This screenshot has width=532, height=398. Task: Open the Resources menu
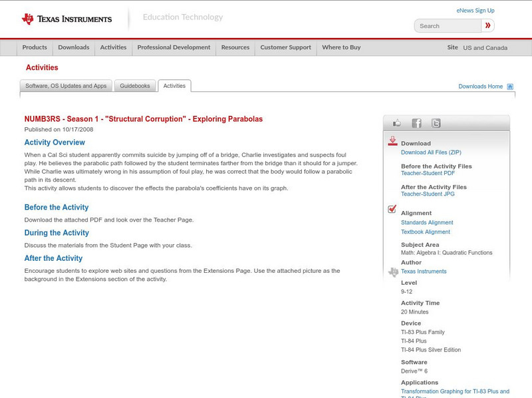(235, 47)
